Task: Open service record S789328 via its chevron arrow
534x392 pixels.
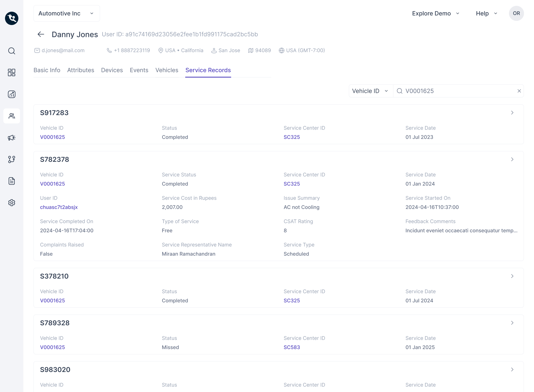Action: 512,323
